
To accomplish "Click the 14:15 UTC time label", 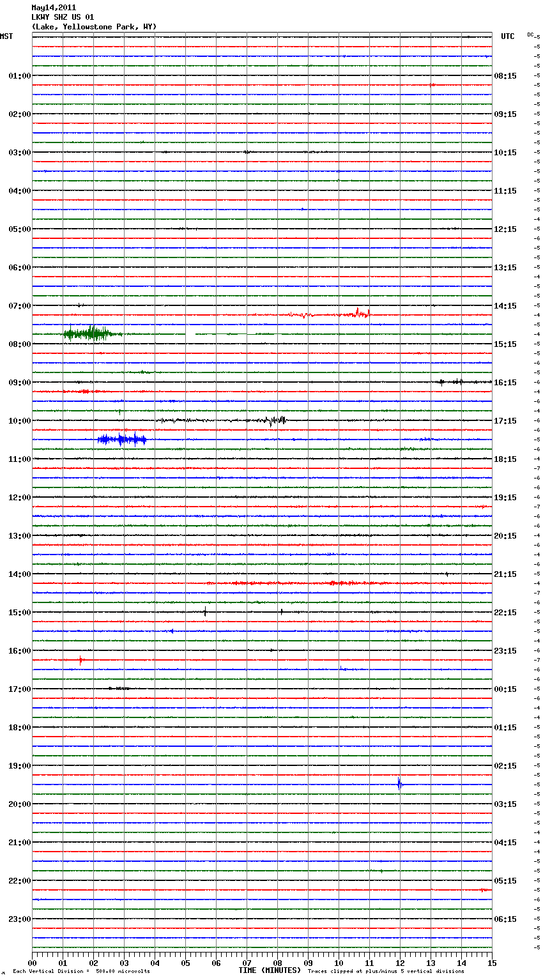I will tap(505, 306).
